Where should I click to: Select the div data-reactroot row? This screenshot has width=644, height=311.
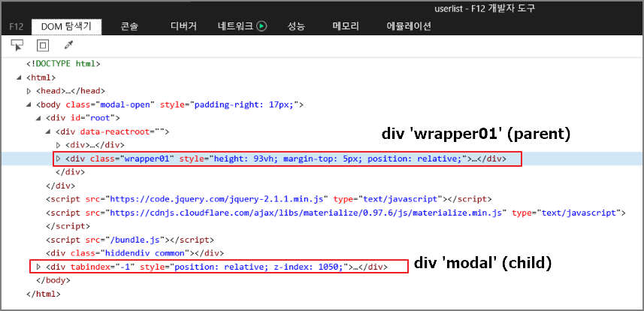pyautogui.click(x=112, y=132)
